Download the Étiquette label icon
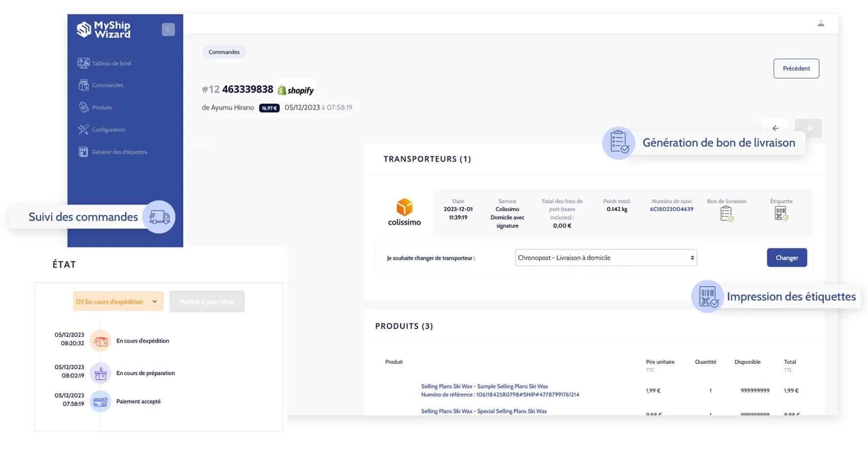Viewport: 868px width, 449px height. 781,214
